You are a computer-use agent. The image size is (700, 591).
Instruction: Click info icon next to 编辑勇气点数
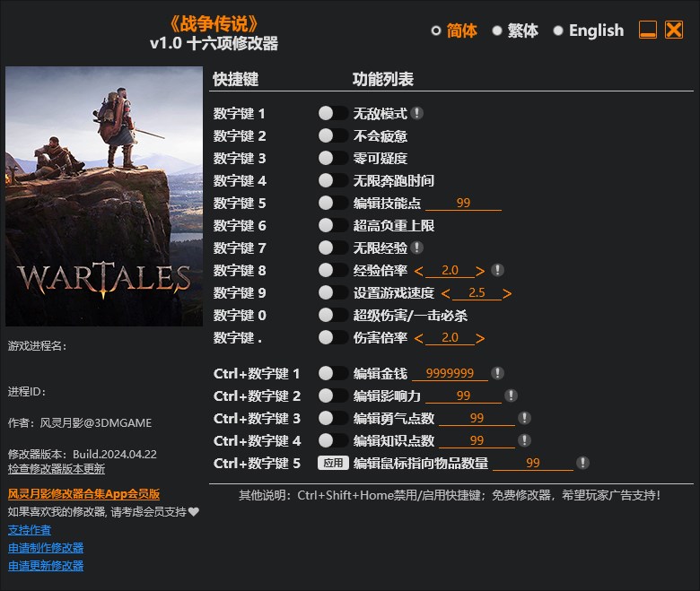tap(525, 418)
